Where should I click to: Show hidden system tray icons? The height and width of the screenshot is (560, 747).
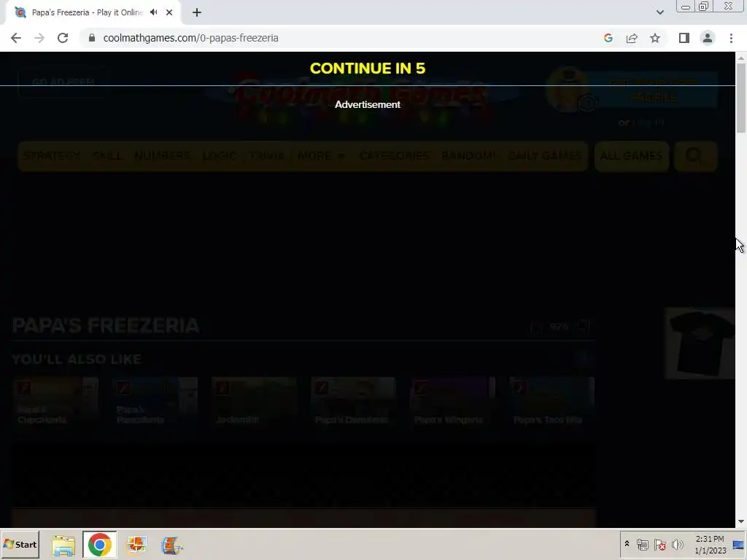point(627,544)
